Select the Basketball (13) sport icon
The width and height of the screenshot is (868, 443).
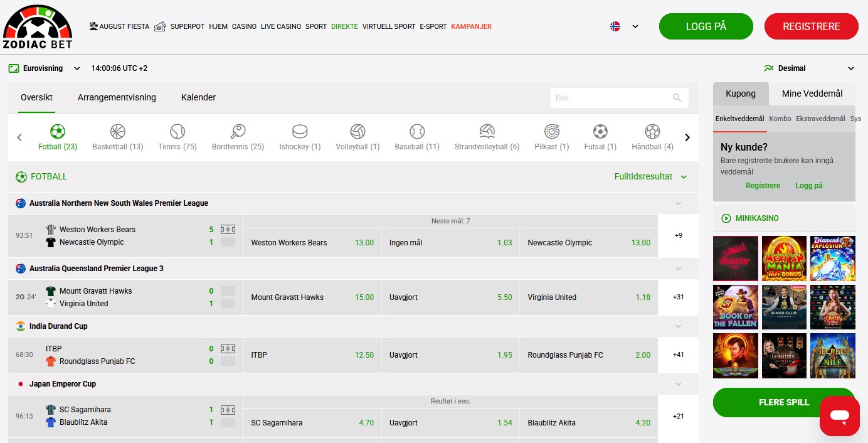point(117,131)
